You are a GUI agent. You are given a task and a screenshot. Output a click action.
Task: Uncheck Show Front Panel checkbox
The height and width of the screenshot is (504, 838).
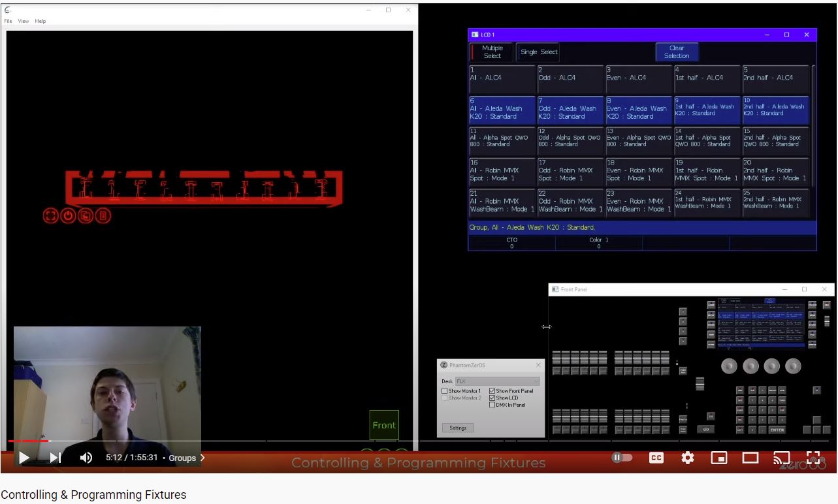[492, 391]
